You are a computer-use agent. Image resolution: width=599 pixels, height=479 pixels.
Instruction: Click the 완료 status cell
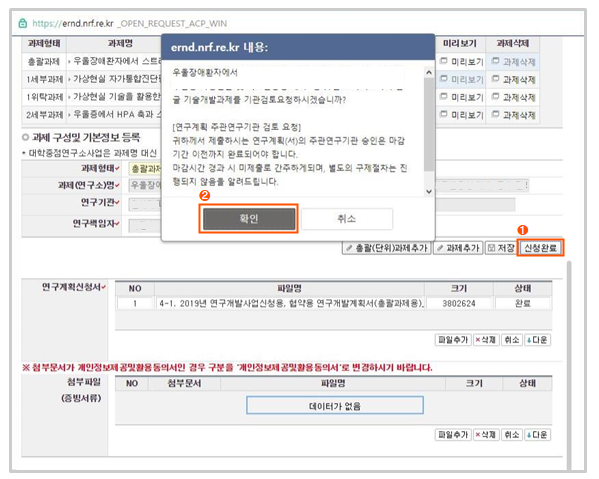(523, 304)
